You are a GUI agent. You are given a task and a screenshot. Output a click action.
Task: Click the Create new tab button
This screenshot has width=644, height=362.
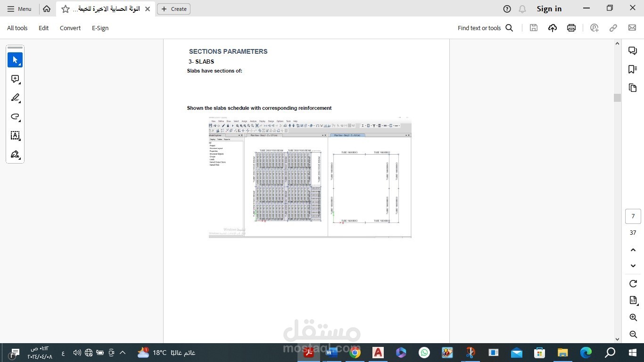[174, 8]
